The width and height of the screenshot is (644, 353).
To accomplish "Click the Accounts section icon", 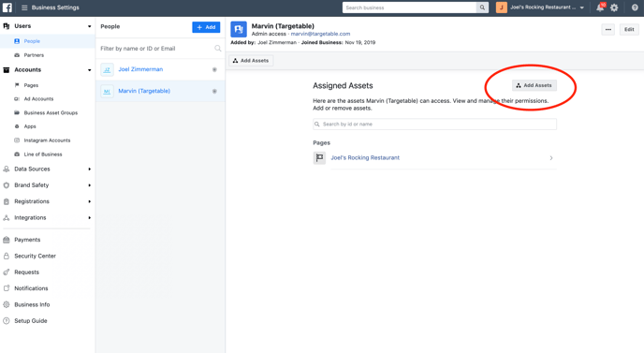I will (x=7, y=70).
